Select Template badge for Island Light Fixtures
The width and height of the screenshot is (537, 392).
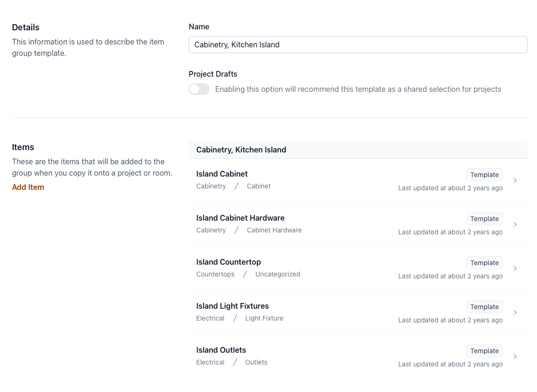pos(484,307)
